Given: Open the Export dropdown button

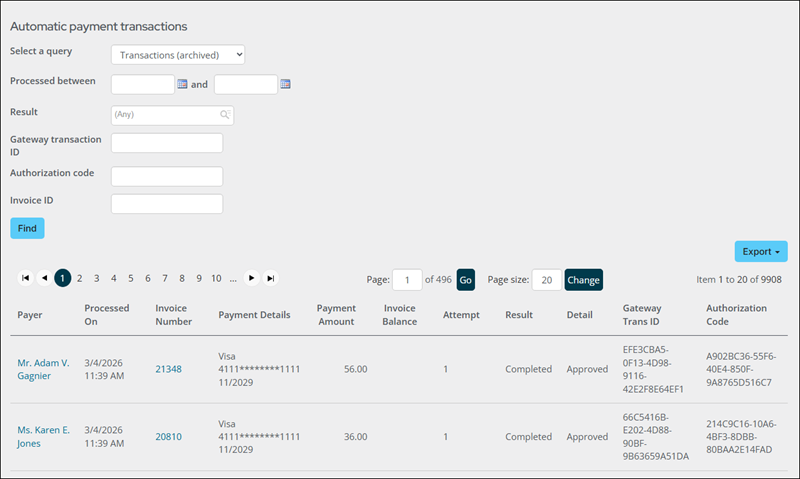Looking at the screenshot, I should point(761,251).
